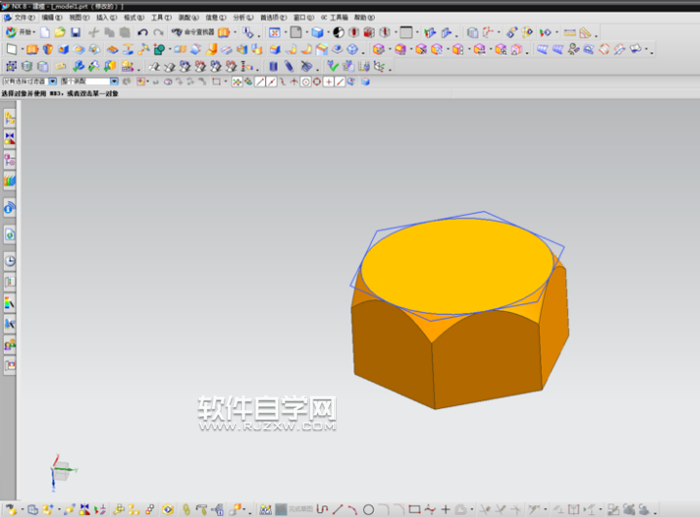Open the history clock tab in sidebar
This screenshot has width=700, height=517.
(x=10, y=261)
